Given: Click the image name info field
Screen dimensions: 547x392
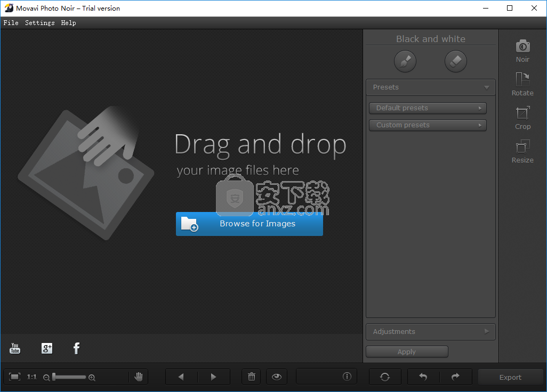Looking at the screenshot, I should point(326,377).
